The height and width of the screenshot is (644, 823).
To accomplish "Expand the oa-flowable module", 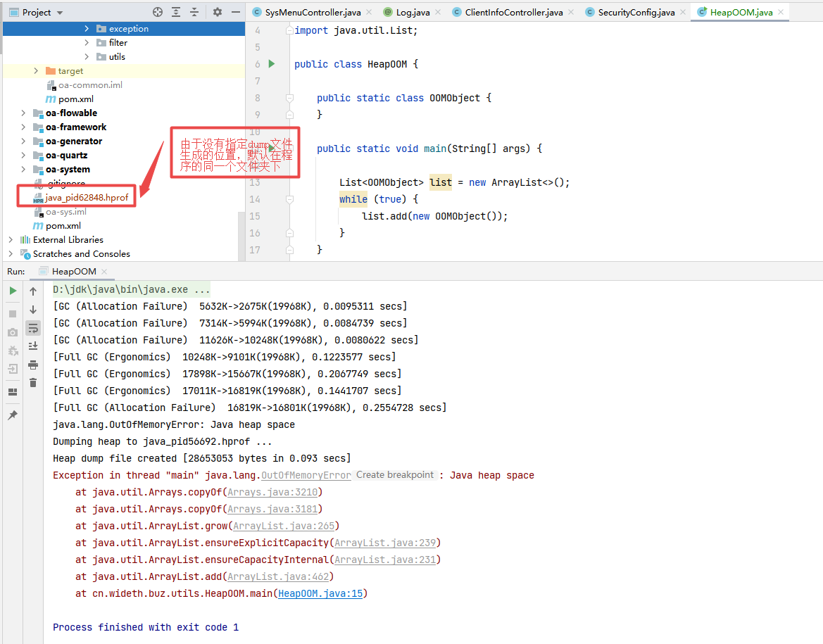I will 23,113.
